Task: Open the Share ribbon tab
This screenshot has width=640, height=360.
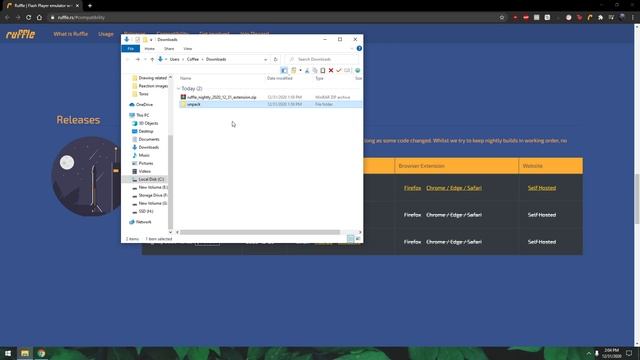Action: coord(169,49)
